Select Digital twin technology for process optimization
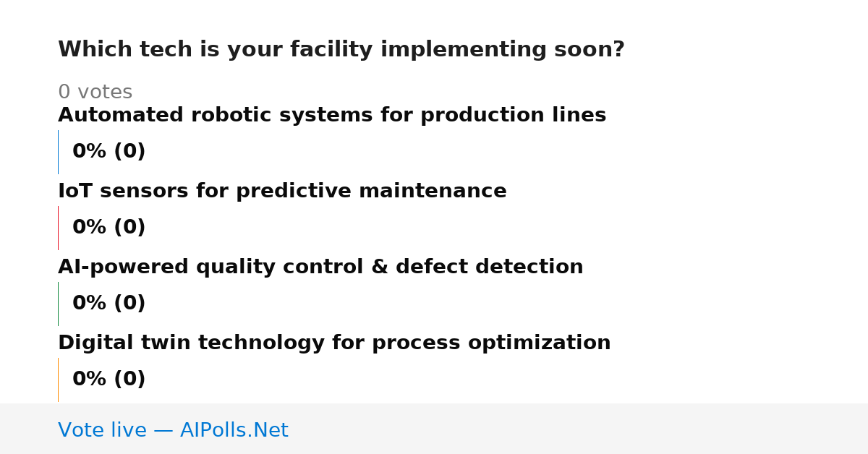The width and height of the screenshot is (868, 454). (334, 343)
